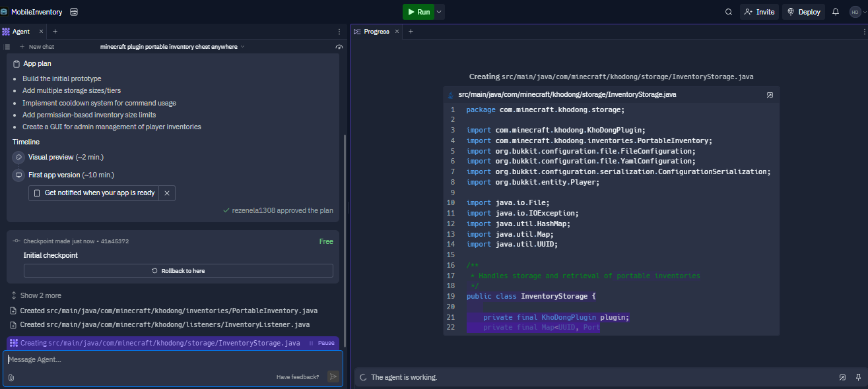868x389 pixels.
Task: Click the plus icon to add tab beside Agent
Action: point(55,31)
